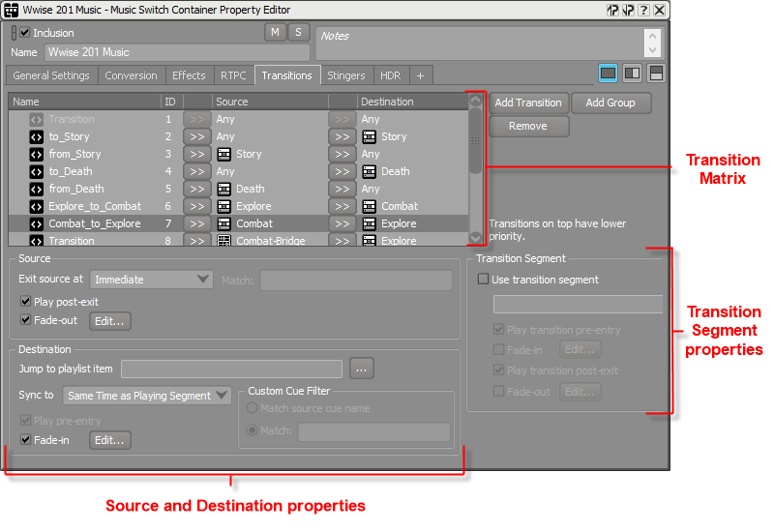Click the Combat_to_Explore transition icon
The width and height of the screenshot is (774, 532).
(37, 223)
